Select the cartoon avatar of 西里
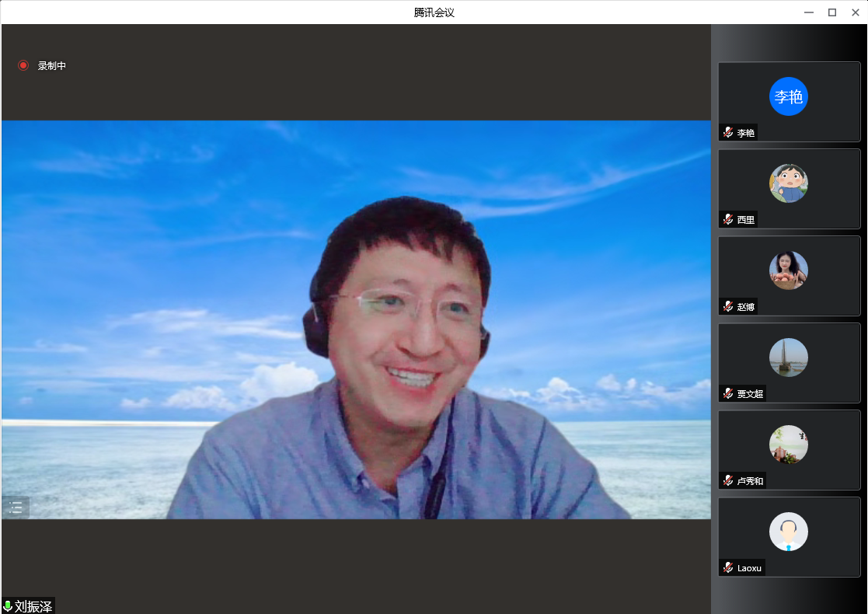Image resolution: width=868 pixels, height=614 pixels. (789, 183)
